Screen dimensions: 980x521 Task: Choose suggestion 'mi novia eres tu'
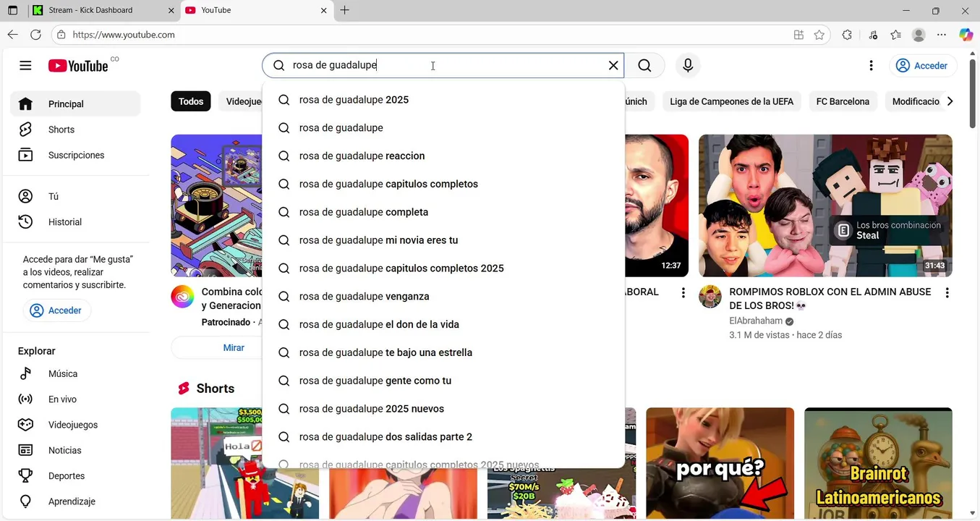[443, 240]
